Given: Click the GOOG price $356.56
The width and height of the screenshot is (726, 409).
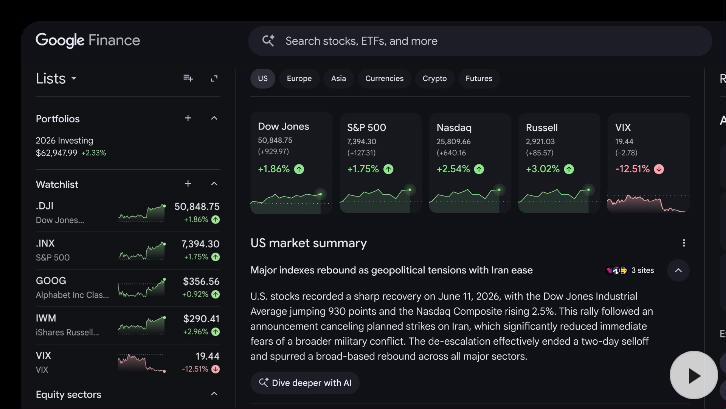Looking at the screenshot, I should coord(201,281).
